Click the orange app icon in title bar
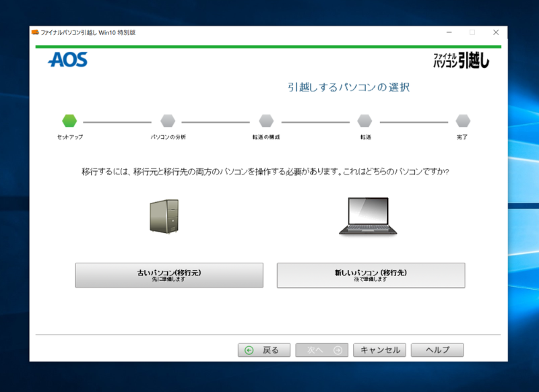This screenshot has width=539, height=392. [x=35, y=32]
